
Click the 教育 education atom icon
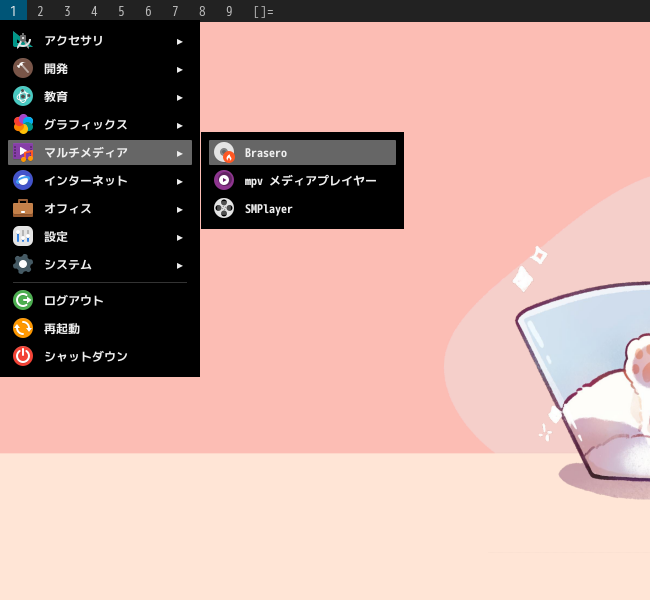pyautogui.click(x=23, y=96)
